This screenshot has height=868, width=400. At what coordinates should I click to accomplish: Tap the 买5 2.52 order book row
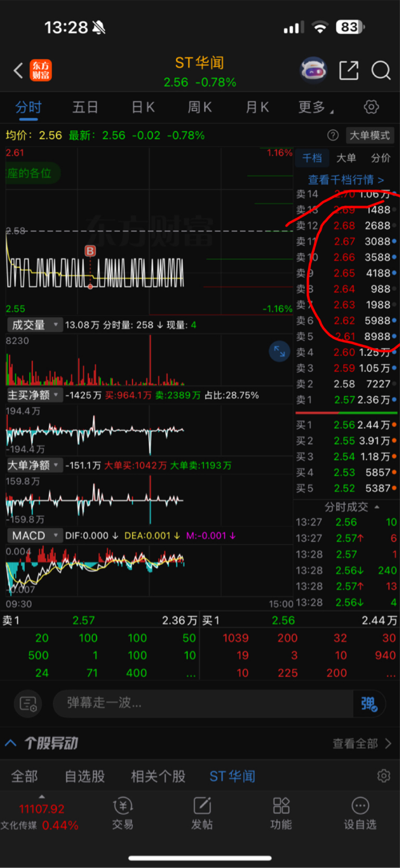[x=346, y=489]
